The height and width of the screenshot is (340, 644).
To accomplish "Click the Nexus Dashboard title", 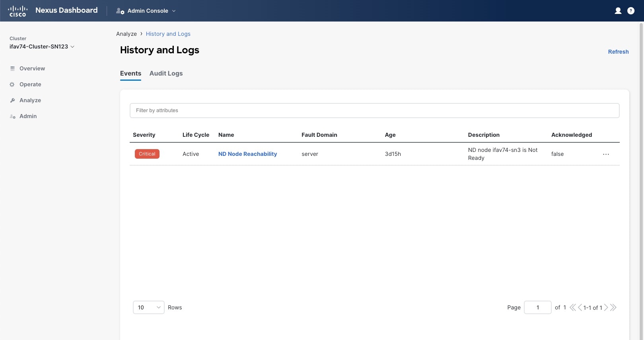I will pos(66,10).
